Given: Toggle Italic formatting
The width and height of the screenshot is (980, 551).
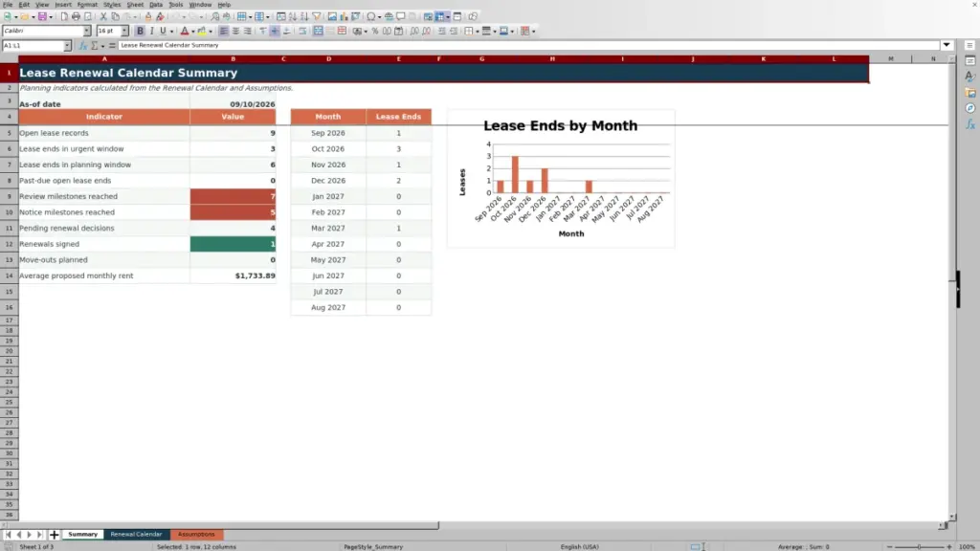Looking at the screenshot, I should click(151, 31).
